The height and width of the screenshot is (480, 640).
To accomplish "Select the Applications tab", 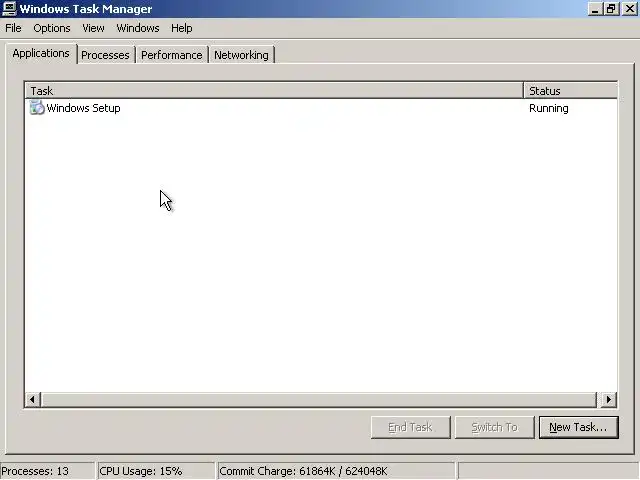I will click(x=41, y=53).
